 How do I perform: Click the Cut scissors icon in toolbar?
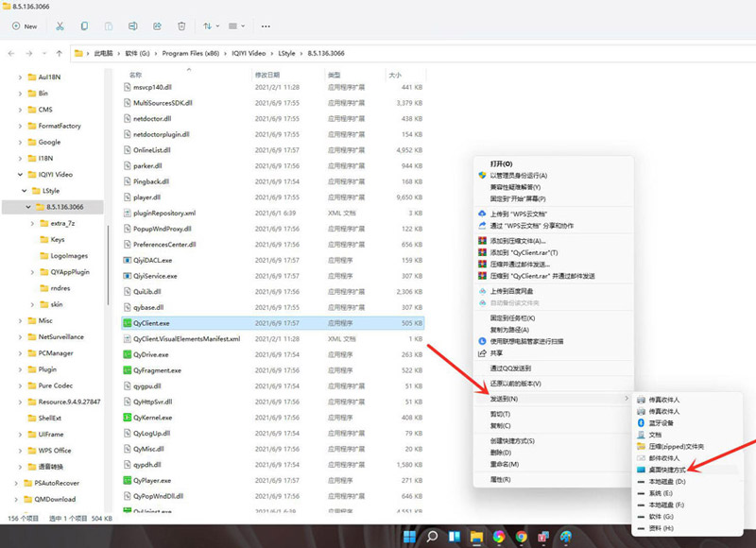60,26
